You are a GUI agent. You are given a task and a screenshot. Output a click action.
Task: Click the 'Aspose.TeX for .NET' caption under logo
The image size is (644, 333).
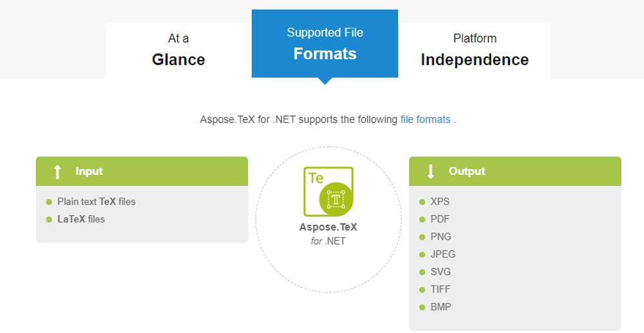click(328, 234)
